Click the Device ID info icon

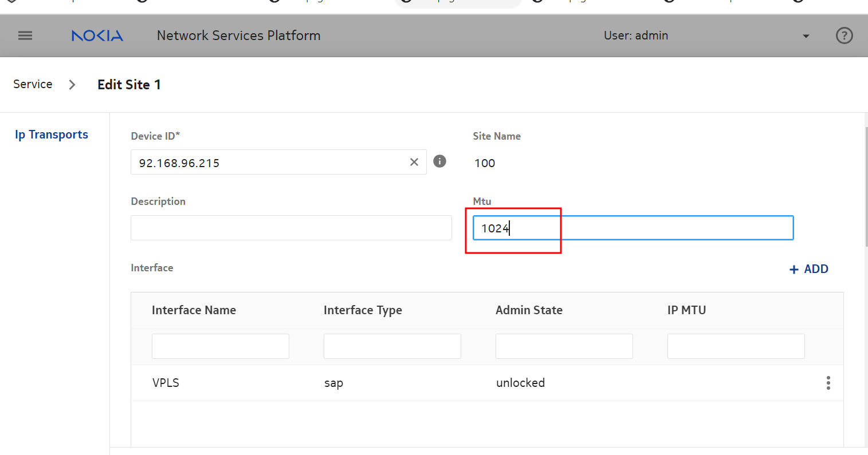pos(439,161)
